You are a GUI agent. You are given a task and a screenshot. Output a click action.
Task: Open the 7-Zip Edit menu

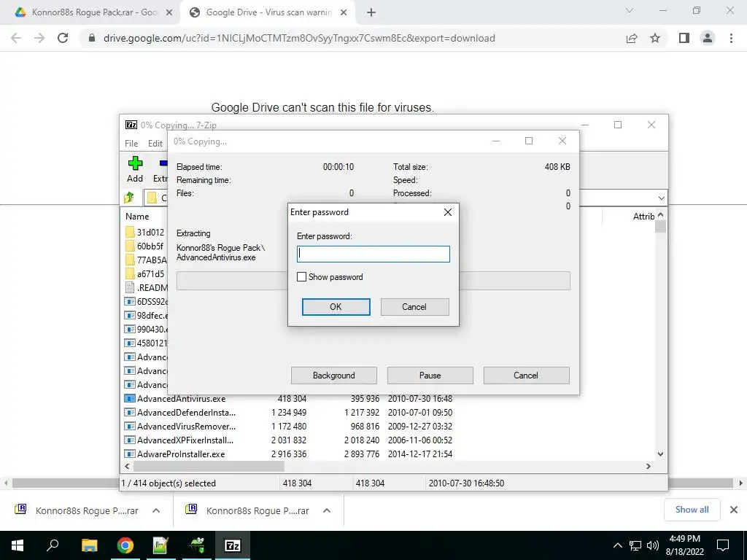click(x=155, y=144)
